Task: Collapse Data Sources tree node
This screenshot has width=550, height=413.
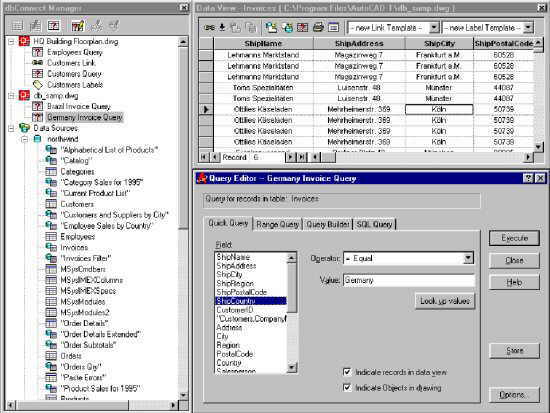Action: click(x=11, y=128)
